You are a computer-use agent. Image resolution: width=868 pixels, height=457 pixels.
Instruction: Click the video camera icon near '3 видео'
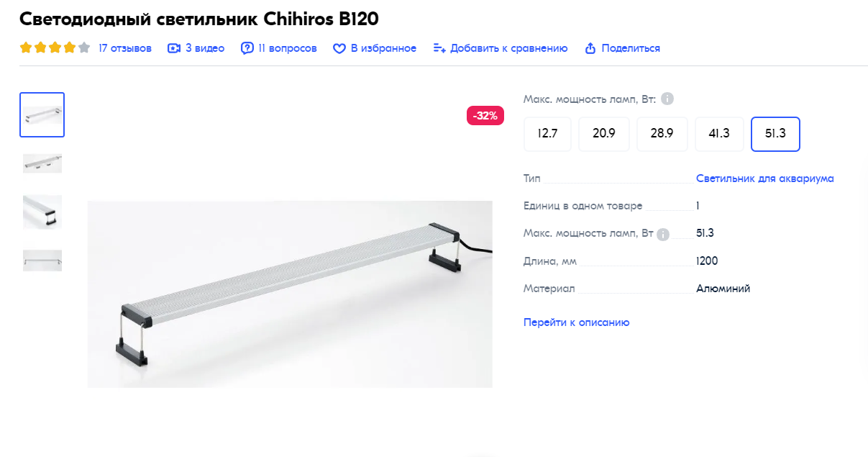(173, 48)
